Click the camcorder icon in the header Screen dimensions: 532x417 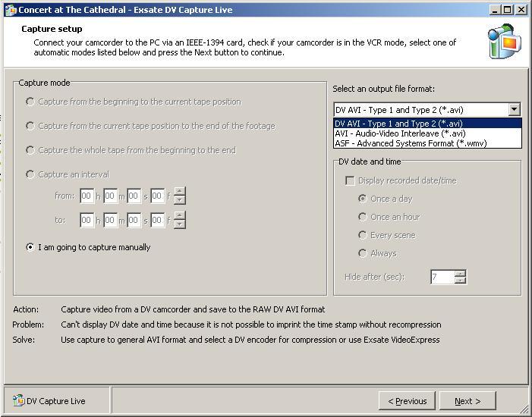point(505,42)
